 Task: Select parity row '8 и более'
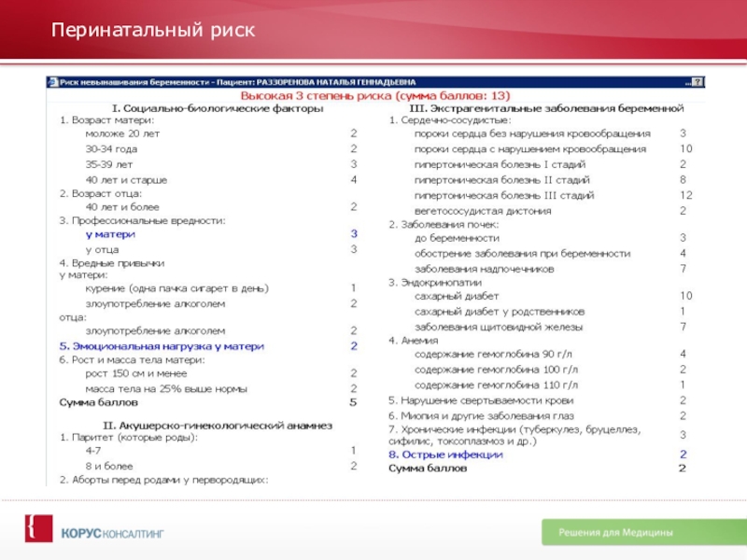coord(109,466)
